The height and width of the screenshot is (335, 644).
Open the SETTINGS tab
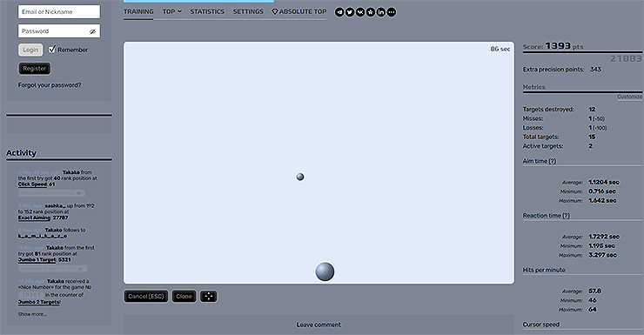(x=248, y=11)
